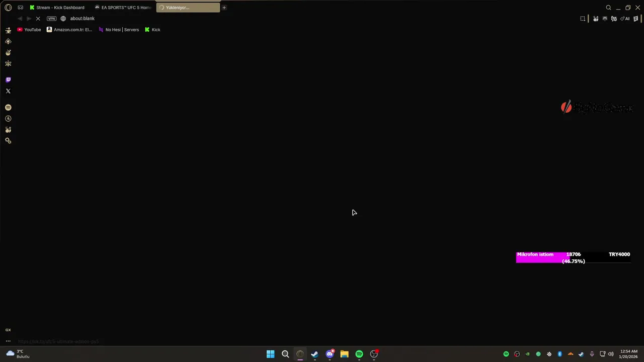Switch to Stream - Kick Dashboard tab

pos(57,8)
